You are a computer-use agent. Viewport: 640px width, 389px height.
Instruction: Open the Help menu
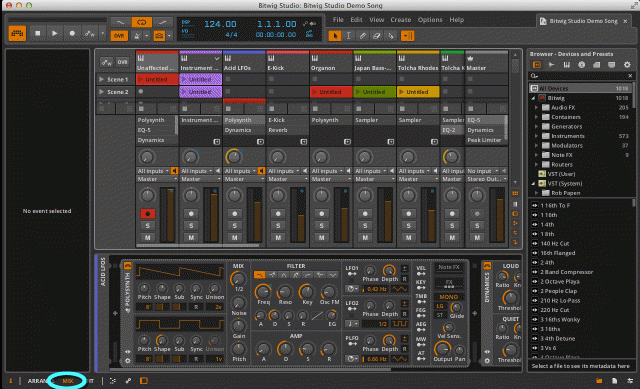[x=456, y=20]
